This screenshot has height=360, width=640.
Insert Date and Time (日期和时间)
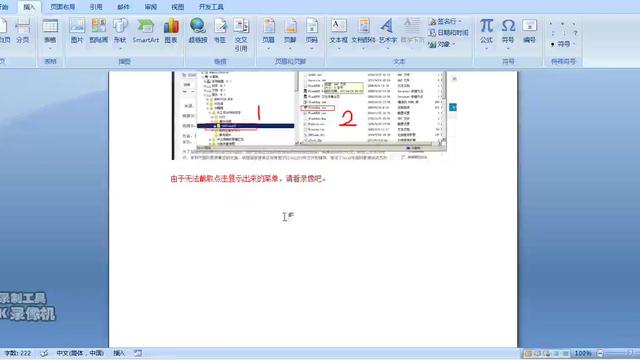449,33
